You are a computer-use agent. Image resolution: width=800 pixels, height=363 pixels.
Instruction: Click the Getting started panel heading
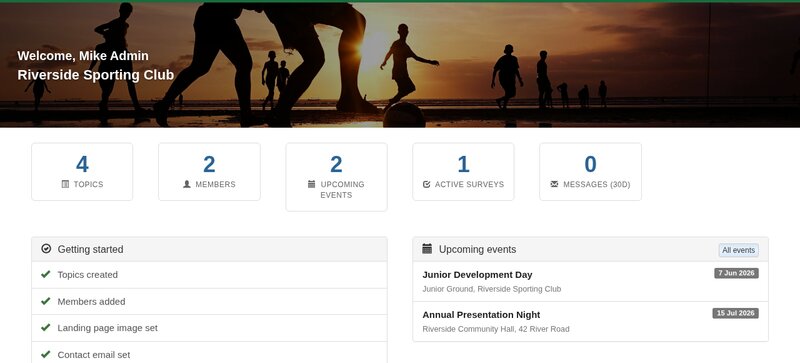point(90,249)
